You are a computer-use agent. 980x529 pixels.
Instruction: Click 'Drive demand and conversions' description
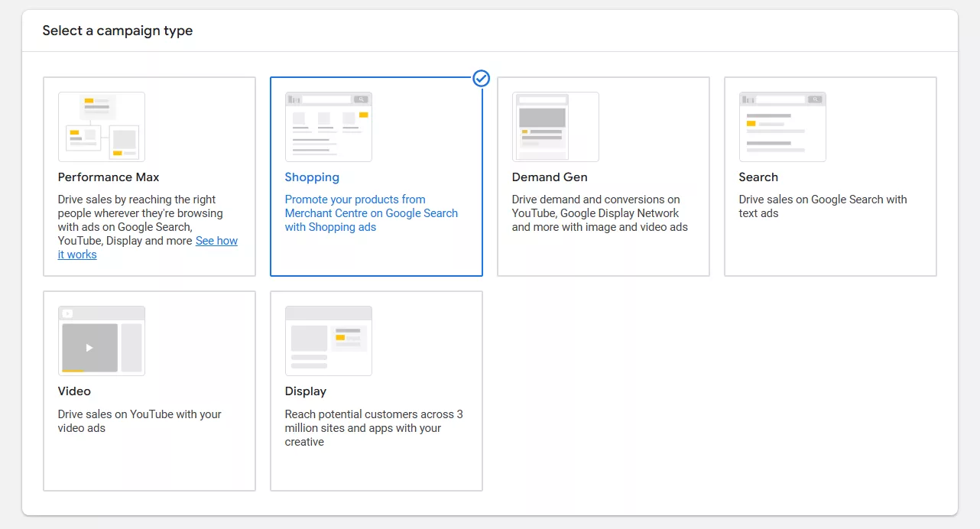[599, 213]
